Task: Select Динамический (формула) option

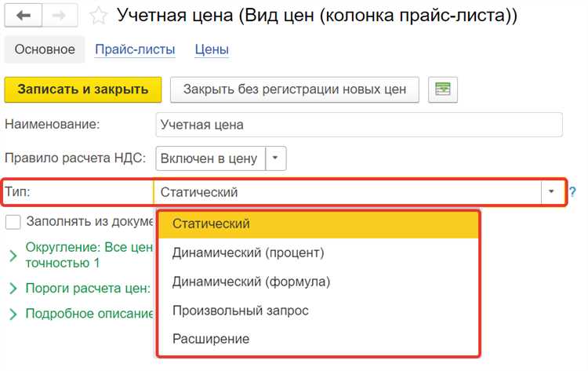Action: point(319,282)
